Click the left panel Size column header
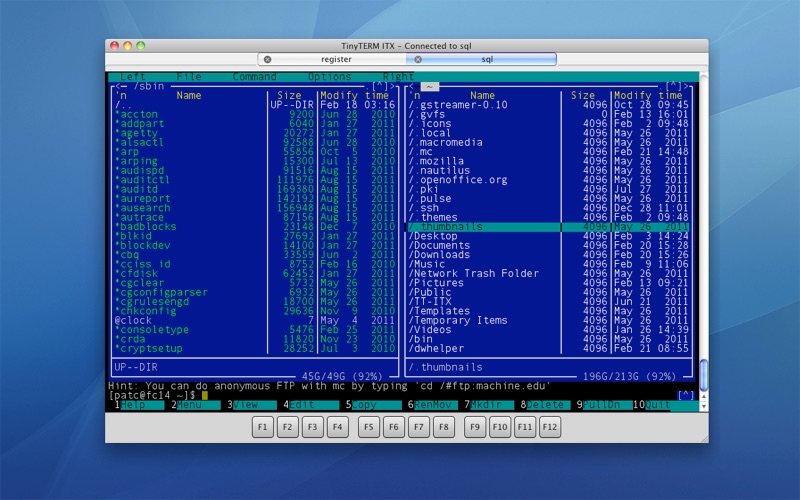 click(x=289, y=95)
